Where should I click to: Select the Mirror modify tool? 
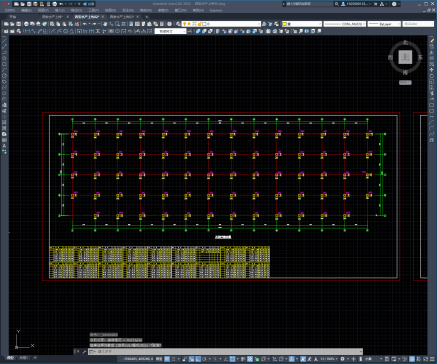click(432, 53)
